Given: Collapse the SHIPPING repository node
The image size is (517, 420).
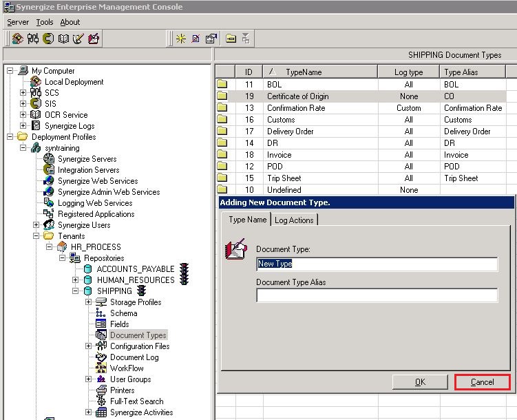Looking at the screenshot, I should point(76,291).
